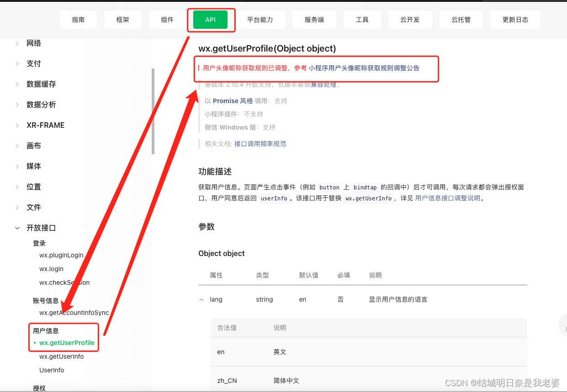Open the 接口调用频率规范 link

[260, 144]
